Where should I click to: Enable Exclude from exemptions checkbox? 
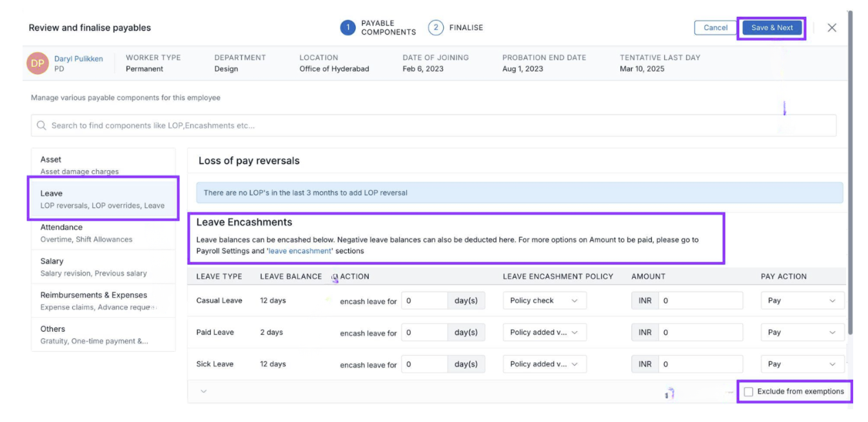[x=749, y=392]
